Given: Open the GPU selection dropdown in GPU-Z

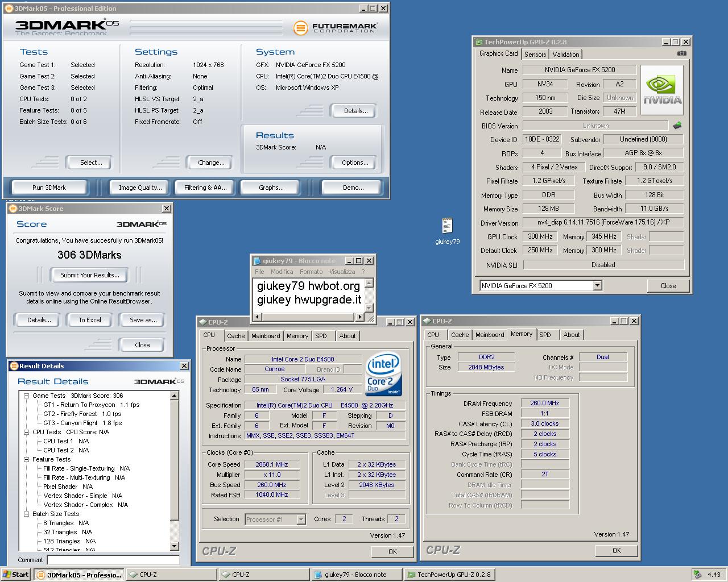Looking at the screenshot, I should [x=597, y=285].
